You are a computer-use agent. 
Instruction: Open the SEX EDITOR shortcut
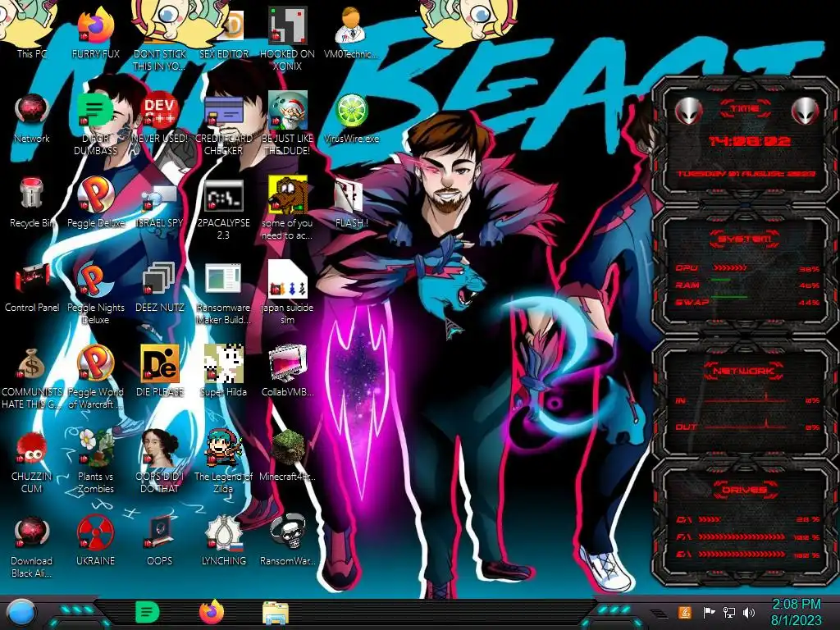coord(224,32)
